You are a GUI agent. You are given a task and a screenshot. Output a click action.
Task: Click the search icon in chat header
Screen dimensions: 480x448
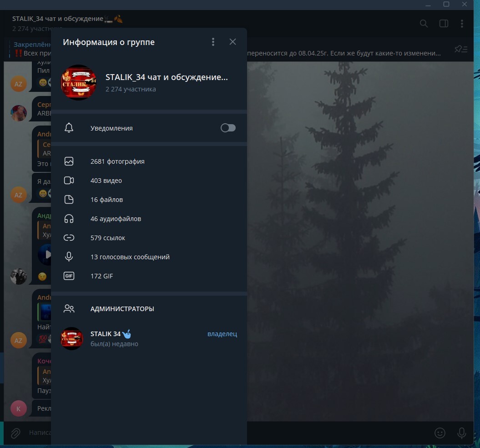point(424,24)
